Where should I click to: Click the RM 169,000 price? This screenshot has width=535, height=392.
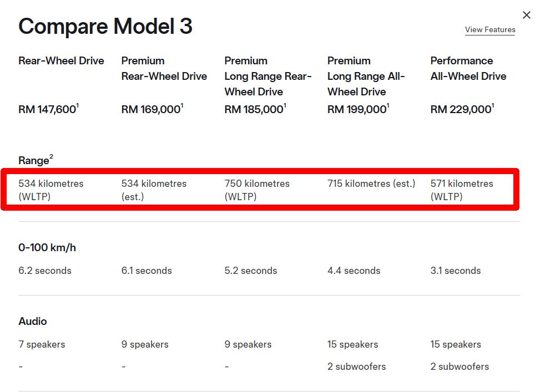(x=151, y=110)
